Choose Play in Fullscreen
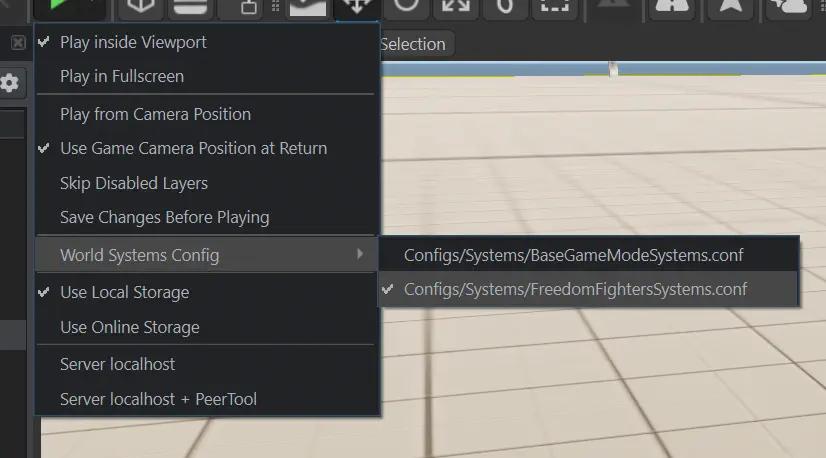Screen dimensions: 826x458 208,76
